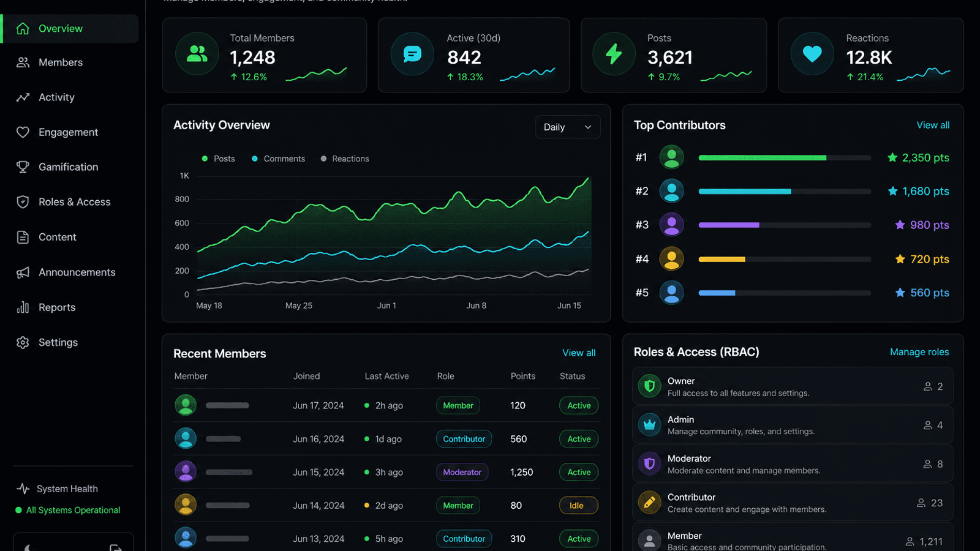Screen dimensions: 980x551
Task: Click the Owner role row
Action: [x=793, y=386]
